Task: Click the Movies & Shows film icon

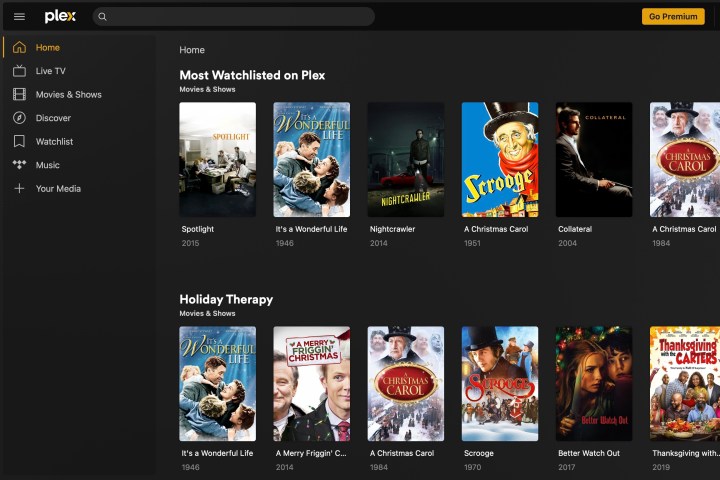Action: (x=19, y=95)
